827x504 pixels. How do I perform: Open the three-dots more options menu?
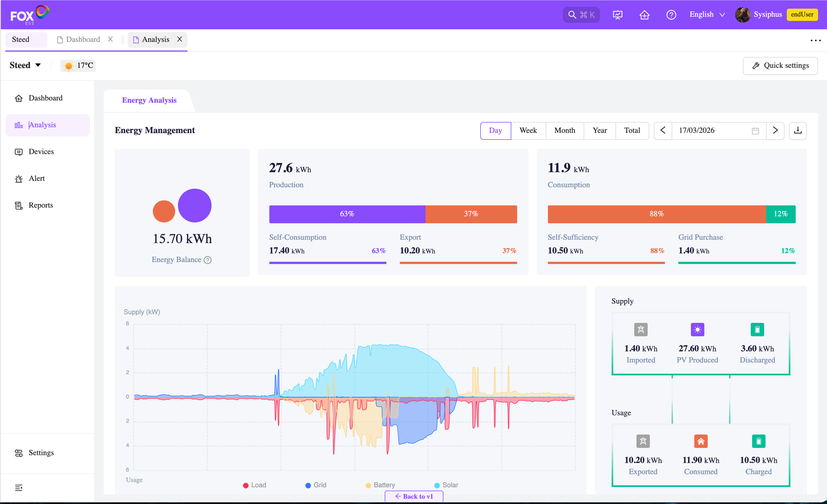(x=815, y=40)
